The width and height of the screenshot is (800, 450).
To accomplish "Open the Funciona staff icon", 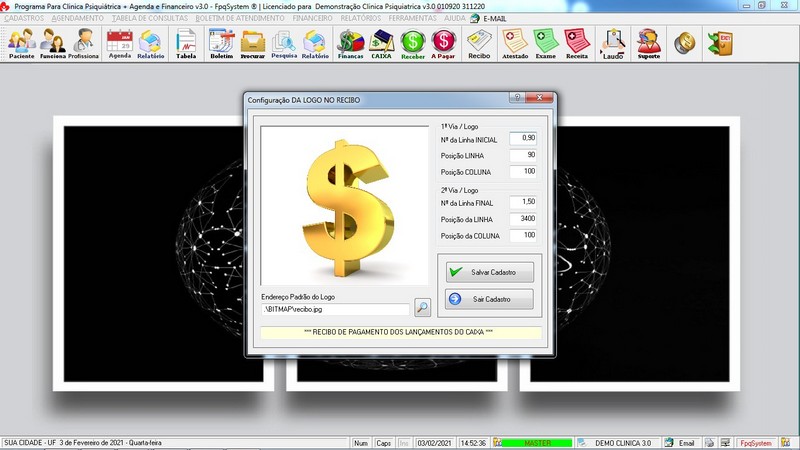I will [x=53, y=44].
